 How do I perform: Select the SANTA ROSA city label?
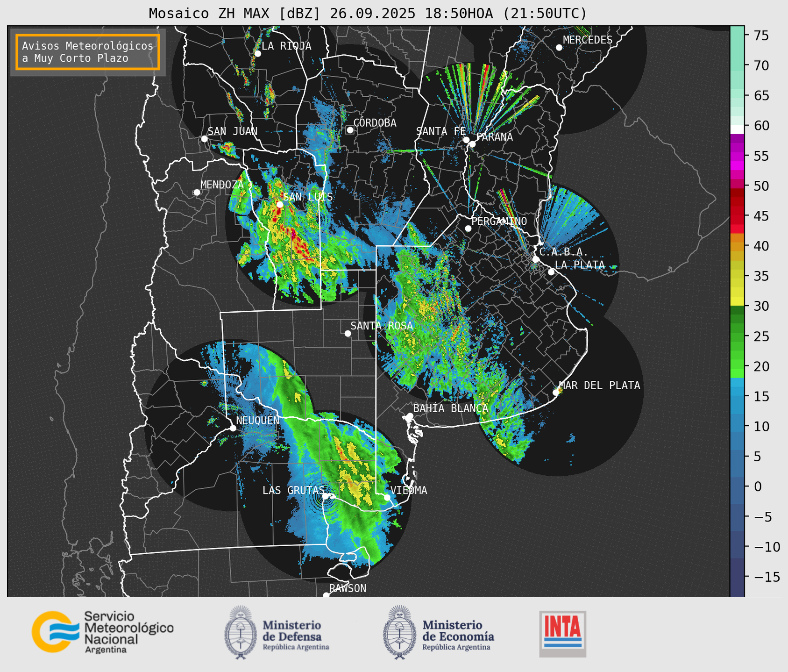pyautogui.click(x=382, y=326)
